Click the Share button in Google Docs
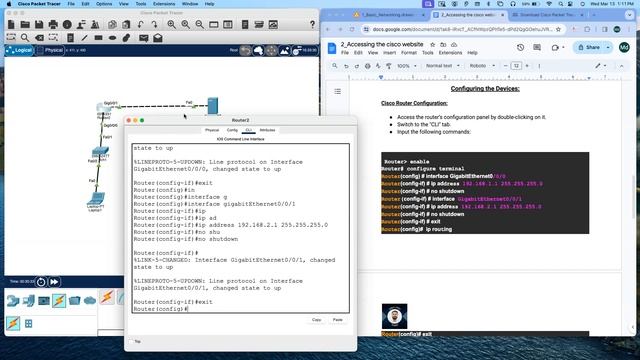Screen dimensions: 640x360 [x=589, y=47]
